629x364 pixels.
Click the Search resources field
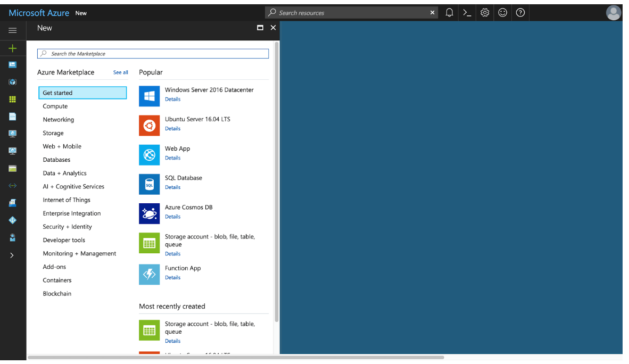click(x=352, y=13)
